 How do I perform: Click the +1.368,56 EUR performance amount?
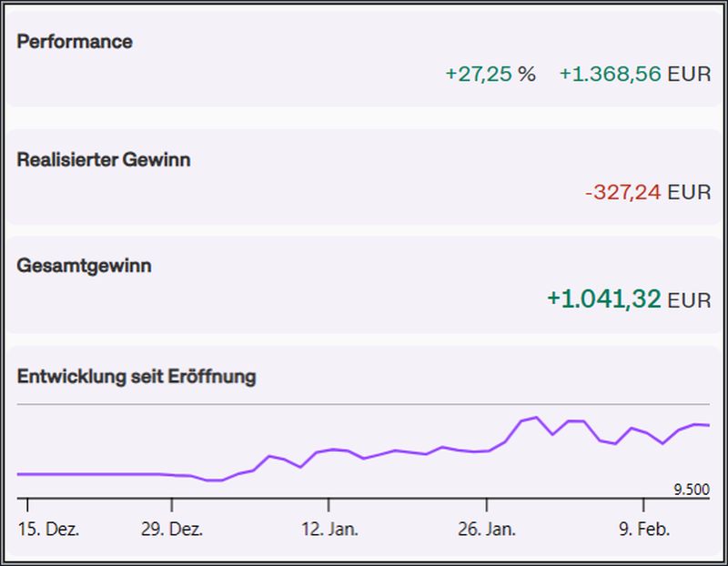(x=634, y=75)
